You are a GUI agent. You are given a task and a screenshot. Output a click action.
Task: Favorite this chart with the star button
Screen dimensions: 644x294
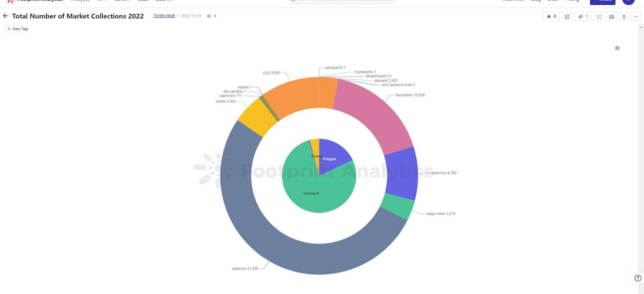point(551,16)
